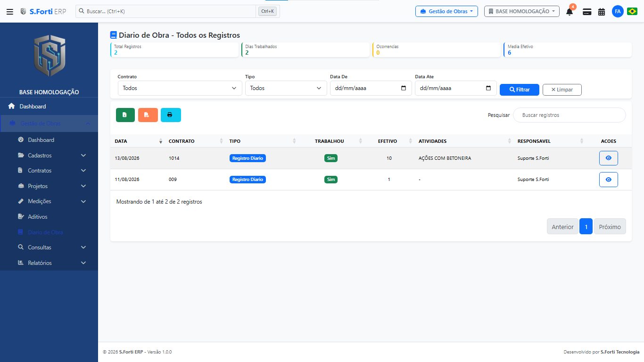
Task: Select page 1 in pagination
Action: click(x=586, y=227)
